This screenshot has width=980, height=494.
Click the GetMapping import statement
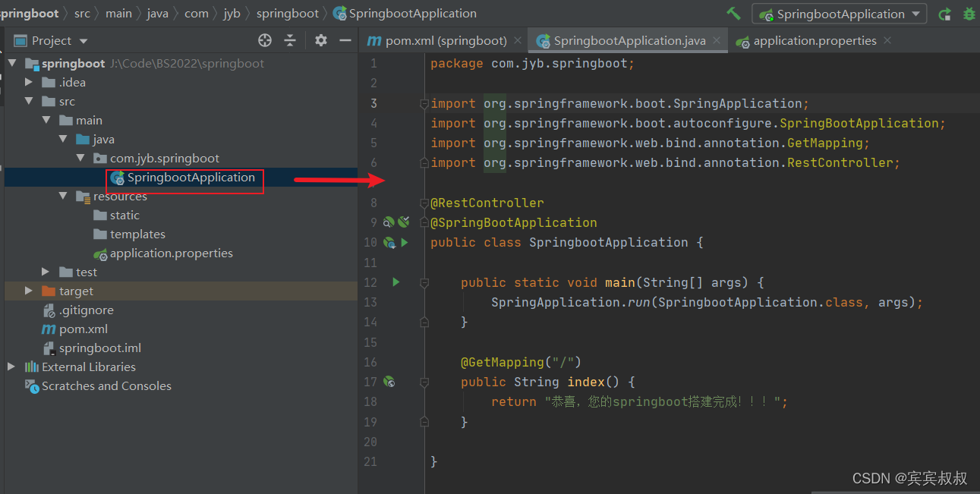(x=650, y=143)
